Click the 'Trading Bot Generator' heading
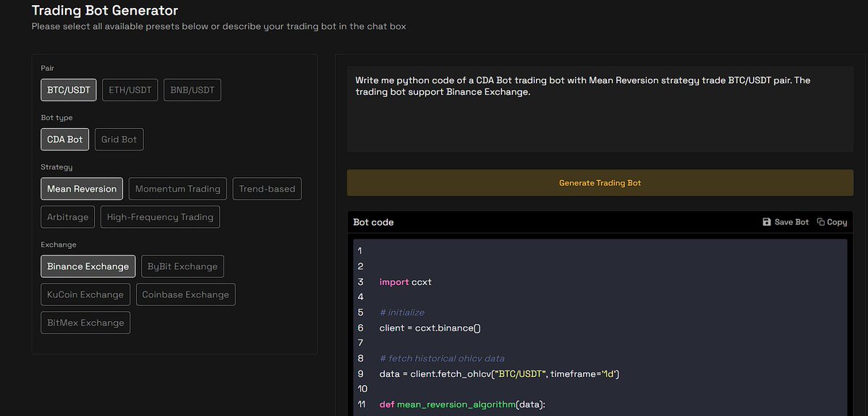Image resolution: width=868 pixels, height=416 pixels. click(x=105, y=10)
